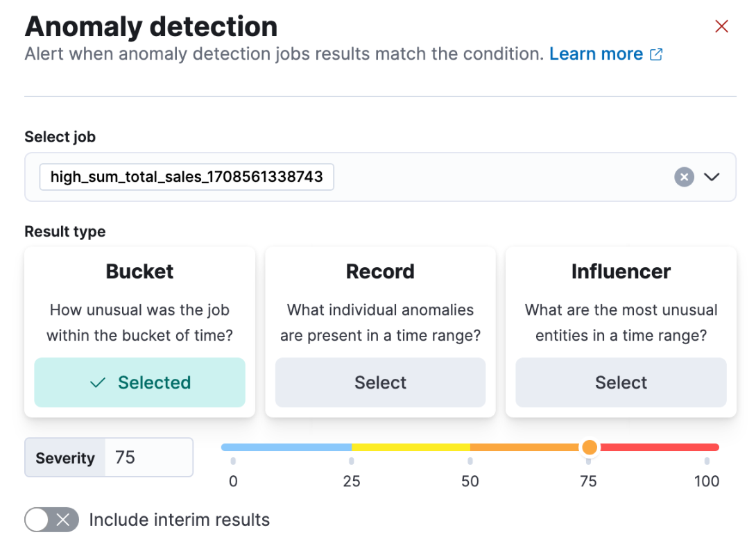Click the Influencer card header
Viewport: 756px width, 553px height.
pyautogui.click(x=621, y=271)
